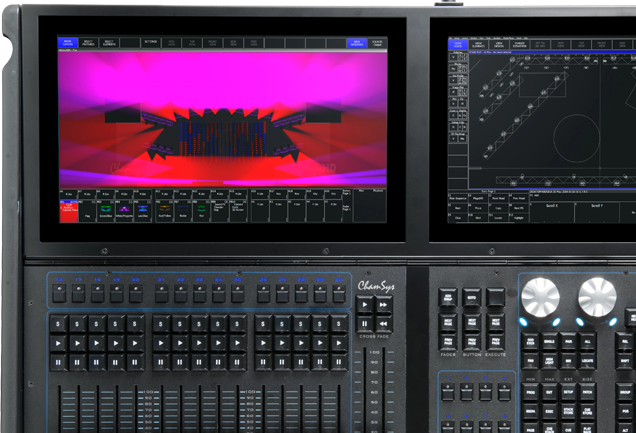Activate MOVE CAMERA mode in visualiser
636x433 pixels.
tap(68, 43)
